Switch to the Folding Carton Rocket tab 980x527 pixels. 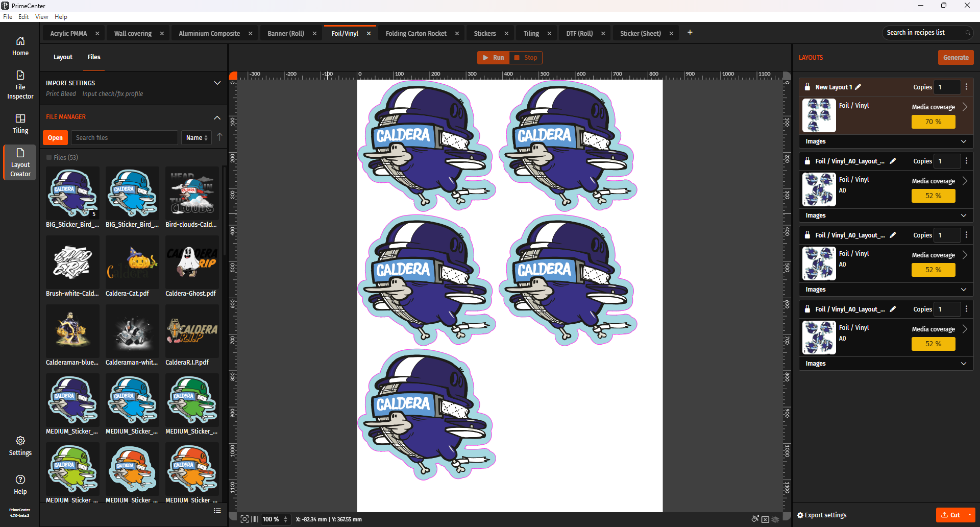pyautogui.click(x=416, y=33)
